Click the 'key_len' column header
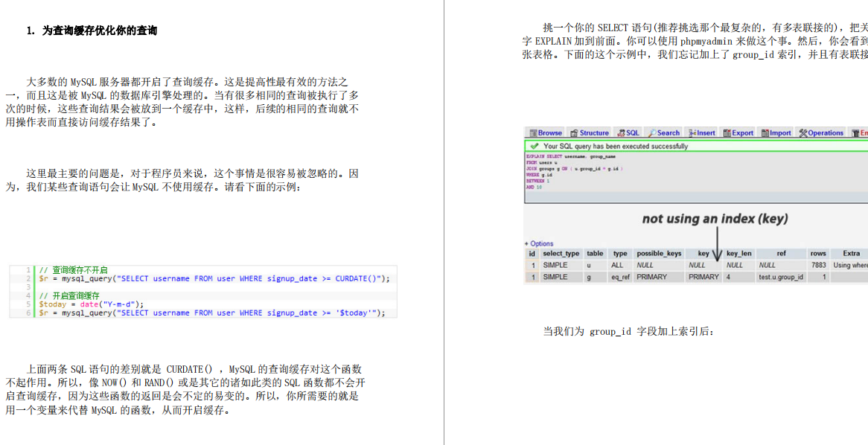Screen dimensions: 868x445 click(x=739, y=254)
